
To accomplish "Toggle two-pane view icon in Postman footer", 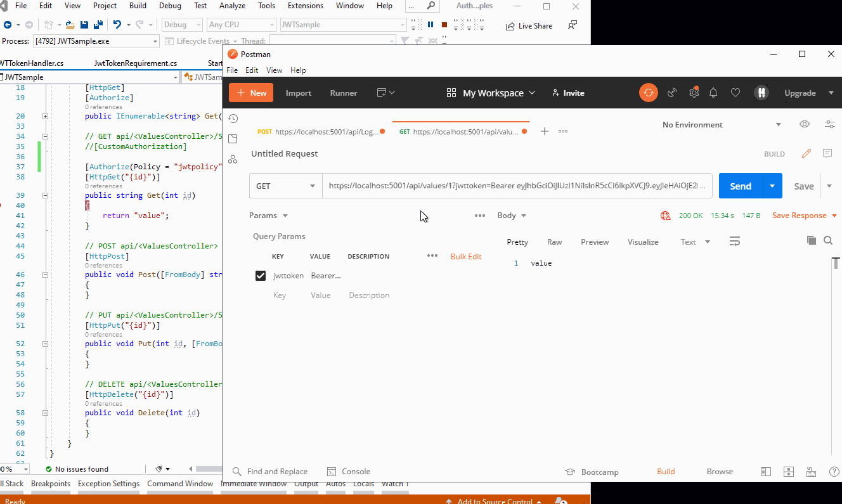I will point(789,472).
